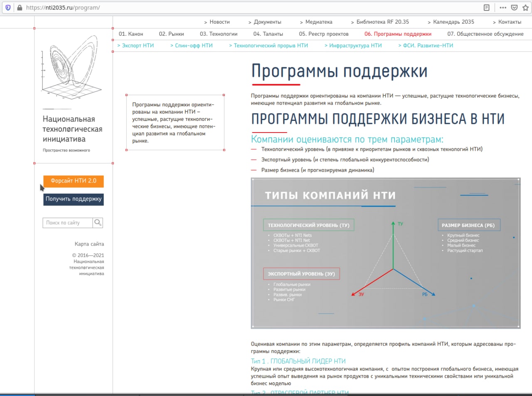This screenshot has height=396, width=532.
Task: Click the side quote box about программы поддержки
Action: (x=175, y=122)
